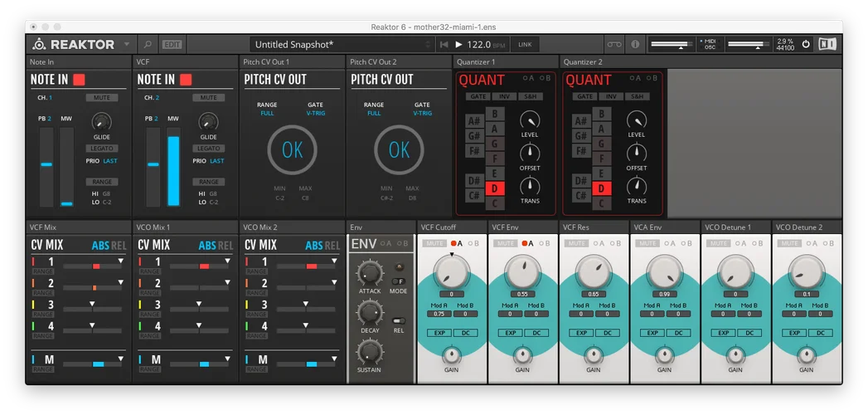This screenshot has width=868, height=415.
Task: Click the MODE F button in Env
Action: (x=399, y=281)
